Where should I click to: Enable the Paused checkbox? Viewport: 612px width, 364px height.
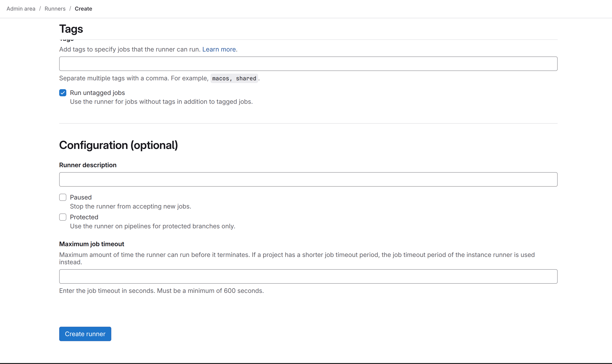(x=63, y=197)
